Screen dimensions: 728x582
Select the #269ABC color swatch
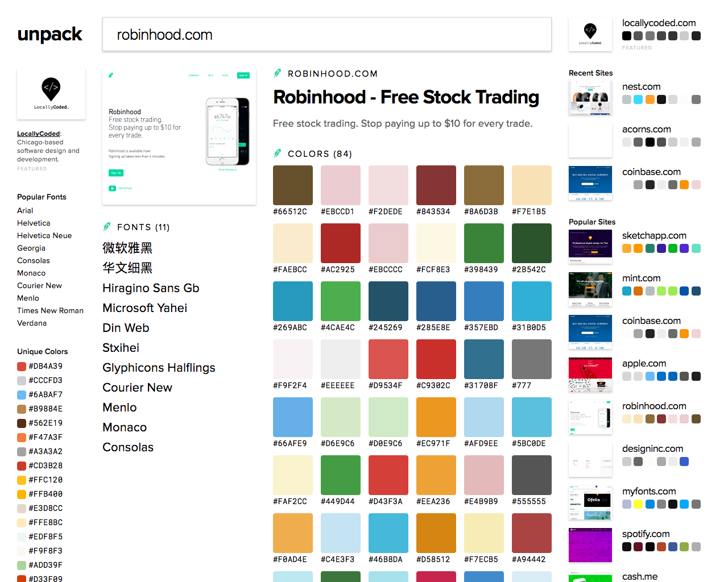click(293, 301)
